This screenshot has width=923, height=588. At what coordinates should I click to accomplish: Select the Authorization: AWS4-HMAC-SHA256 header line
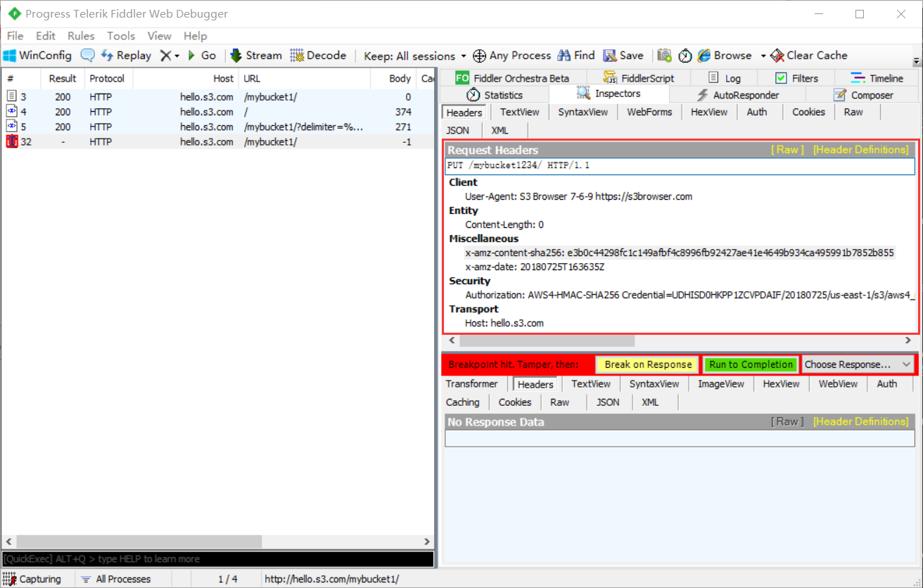tap(689, 295)
